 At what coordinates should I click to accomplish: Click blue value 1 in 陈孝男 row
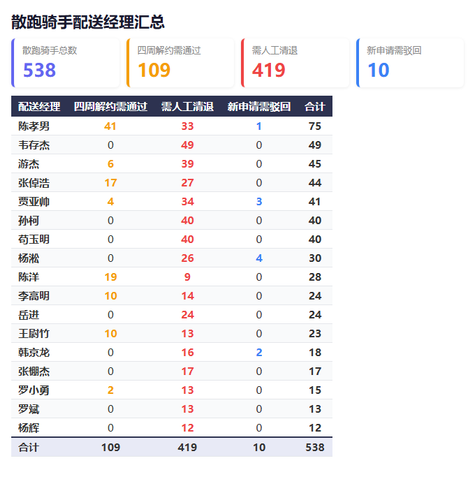tap(259, 126)
